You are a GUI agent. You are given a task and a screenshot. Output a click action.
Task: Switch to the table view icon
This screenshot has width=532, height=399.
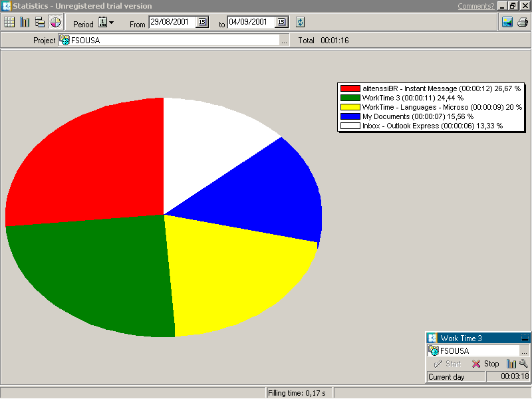[9, 22]
